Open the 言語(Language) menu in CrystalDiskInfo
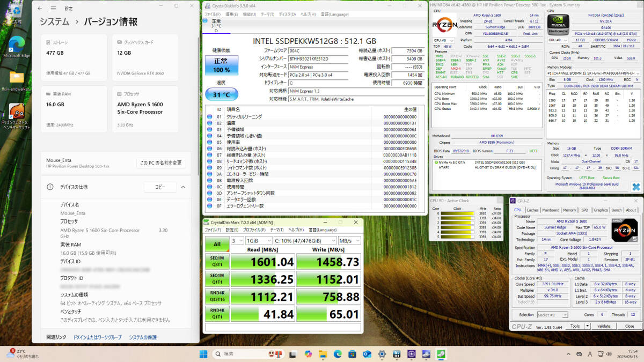Screen dimensions: 644x362 pos(335,14)
